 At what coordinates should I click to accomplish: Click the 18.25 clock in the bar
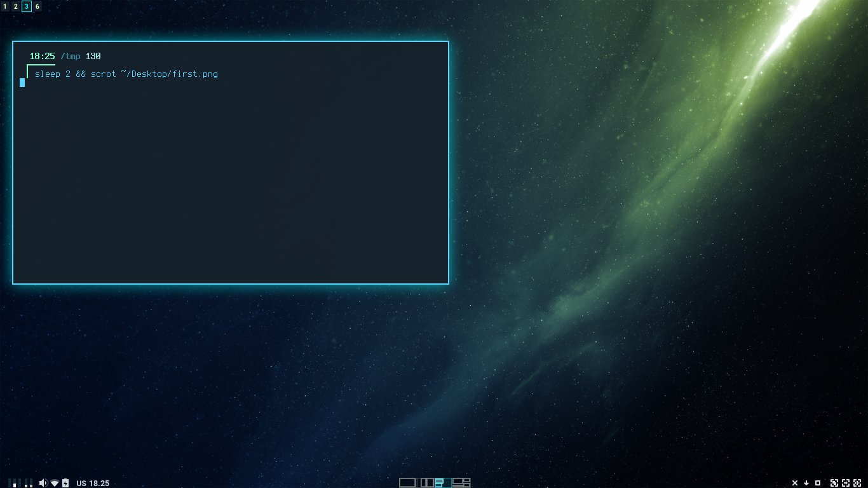(x=99, y=484)
